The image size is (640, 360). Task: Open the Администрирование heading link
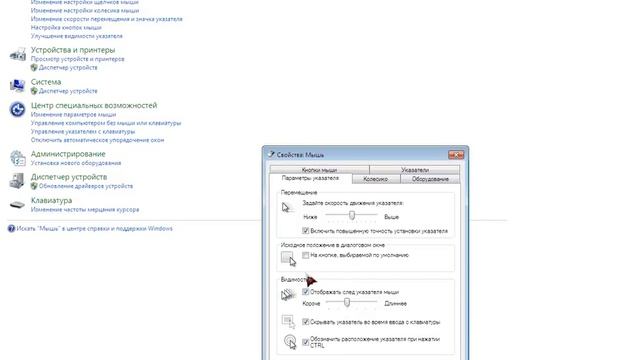(x=68, y=154)
